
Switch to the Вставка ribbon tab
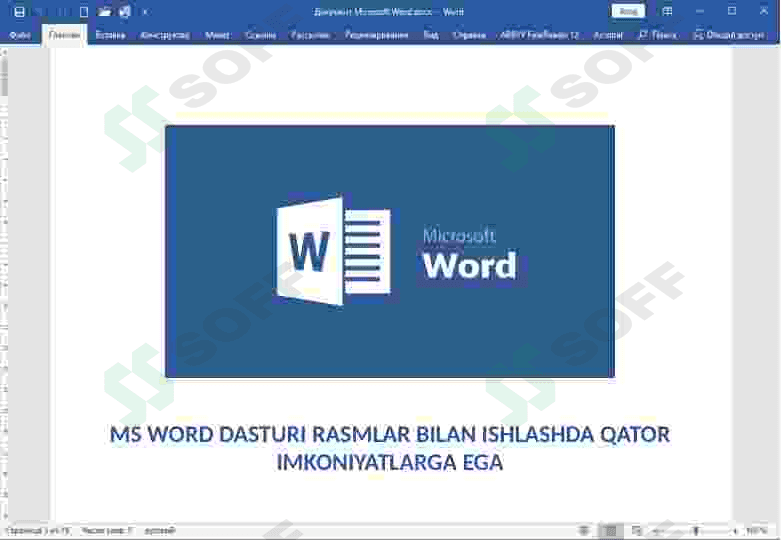point(110,35)
